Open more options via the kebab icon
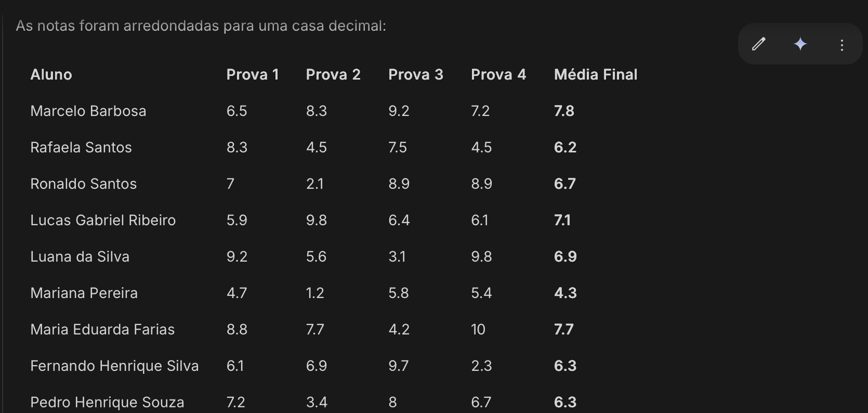Image resolution: width=868 pixels, height=413 pixels. [841, 45]
